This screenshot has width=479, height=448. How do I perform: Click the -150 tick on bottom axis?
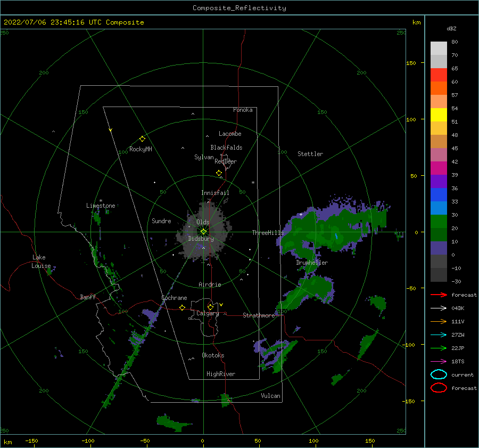31,441
